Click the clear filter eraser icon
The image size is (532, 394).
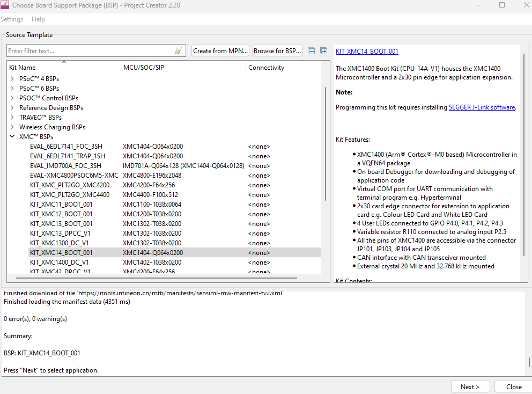click(x=179, y=50)
